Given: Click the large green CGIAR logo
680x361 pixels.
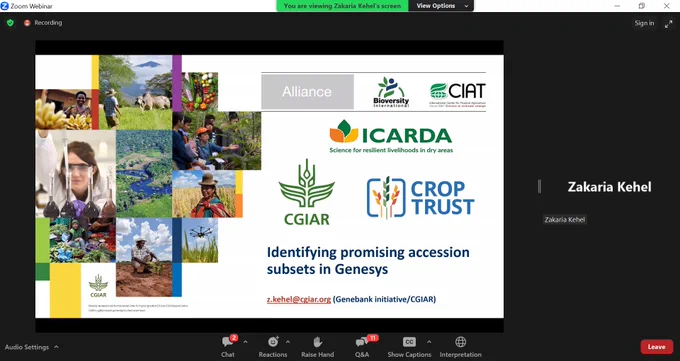Looking at the screenshot, I should pos(307,192).
